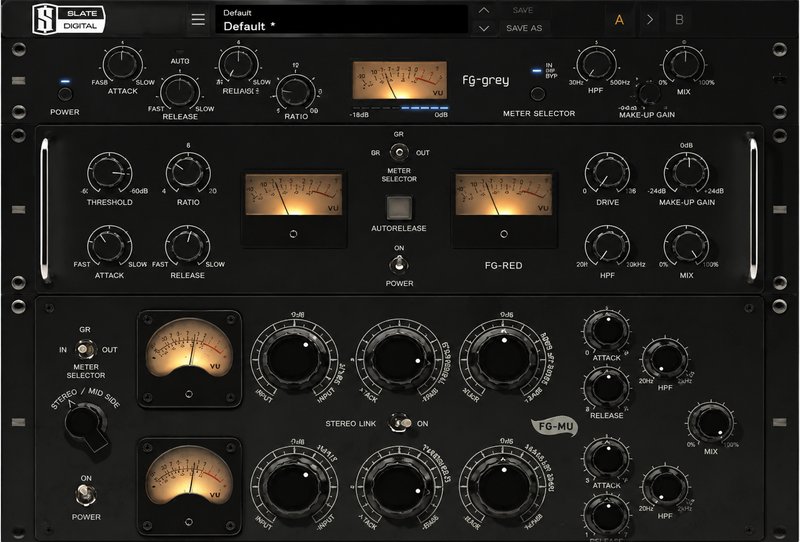This screenshot has width=800, height=542.
Task: Click the FG-MU bottom channel ATTACK knob
Action: (607, 458)
